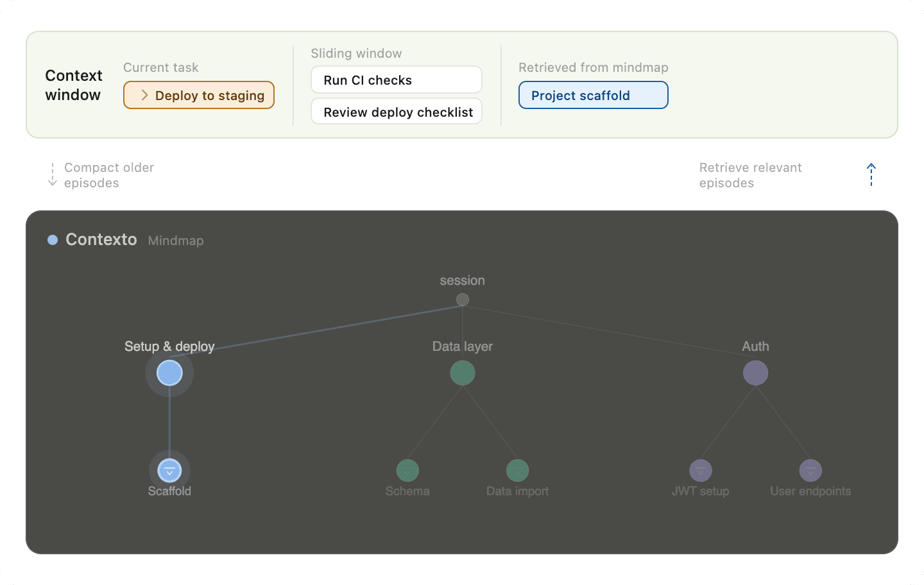The height and width of the screenshot is (585, 924).
Task: Click the Retrieve relevant episodes dashed arrow icon
Action: point(871,174)
